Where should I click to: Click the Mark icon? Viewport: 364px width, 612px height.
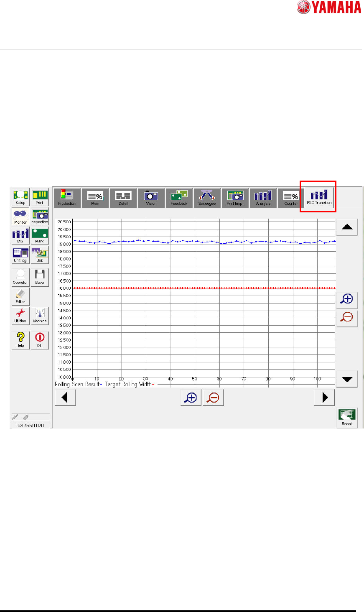[x=40, y=235]
